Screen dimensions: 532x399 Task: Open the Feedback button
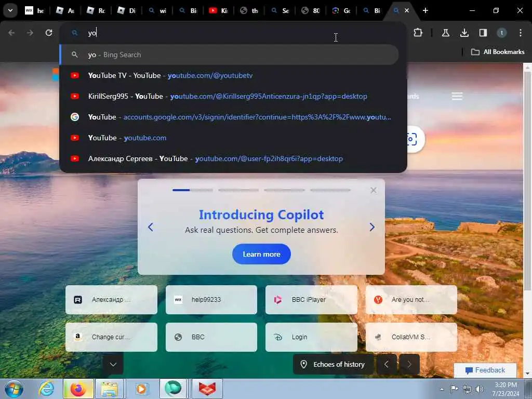485,370
